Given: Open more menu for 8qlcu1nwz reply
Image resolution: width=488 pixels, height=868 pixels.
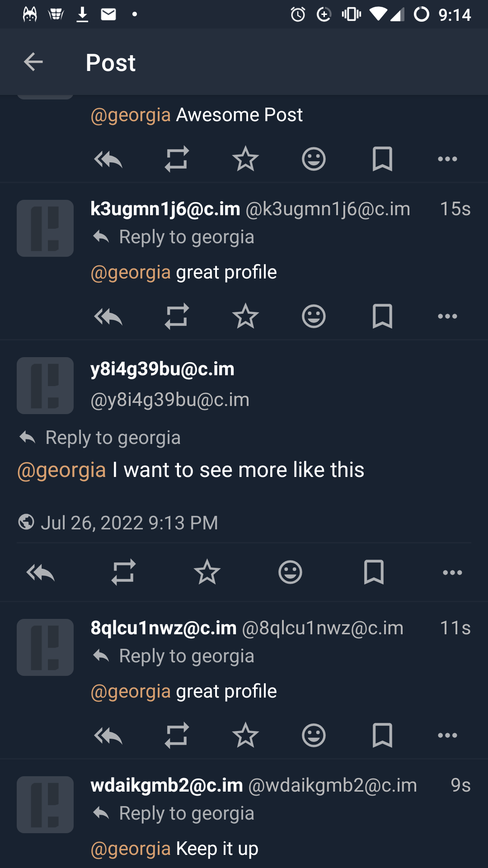Looking at the screenshot, I should pyautogui.click(x=447, y=736).
